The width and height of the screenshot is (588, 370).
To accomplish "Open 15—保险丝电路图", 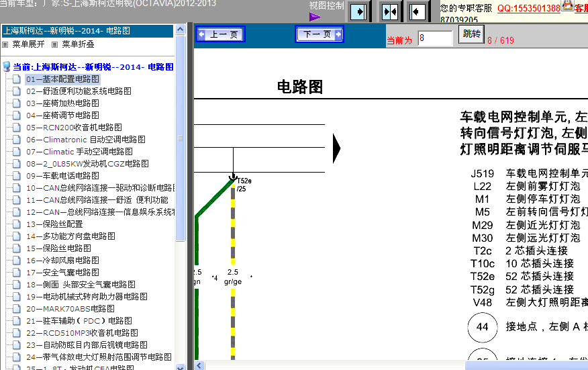I will coord(58,248).
